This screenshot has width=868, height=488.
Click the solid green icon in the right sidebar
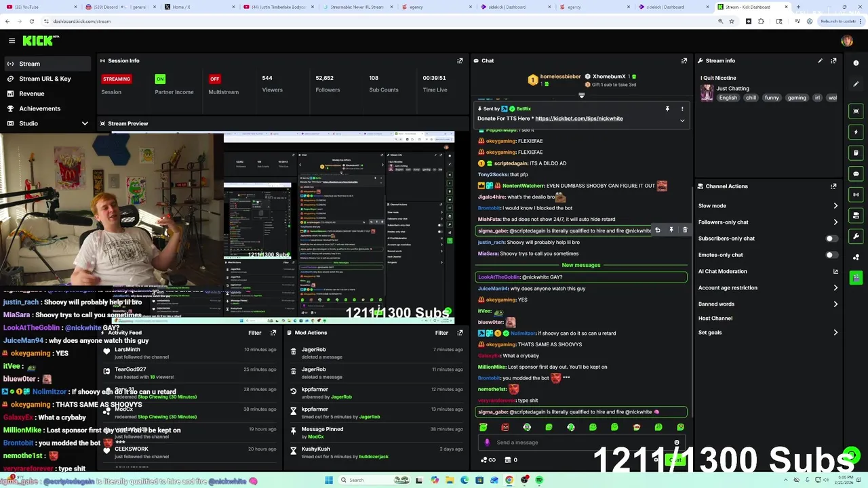[856, 278]
